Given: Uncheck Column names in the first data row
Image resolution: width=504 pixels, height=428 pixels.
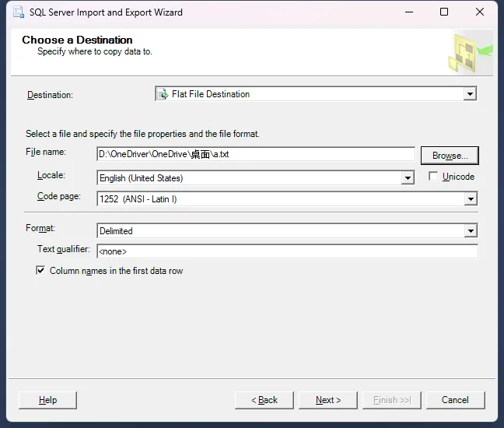Looking at the screenshot, I should click(x=40, y=271).
